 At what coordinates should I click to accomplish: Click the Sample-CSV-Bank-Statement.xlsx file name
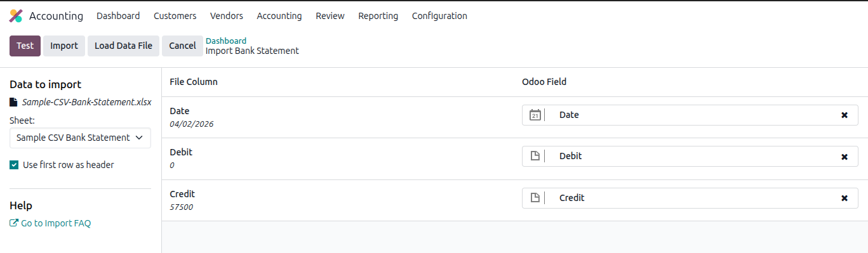pos(87,101)
